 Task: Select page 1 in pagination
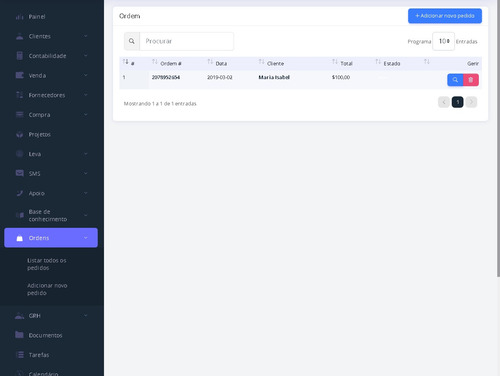coord(457,102)
